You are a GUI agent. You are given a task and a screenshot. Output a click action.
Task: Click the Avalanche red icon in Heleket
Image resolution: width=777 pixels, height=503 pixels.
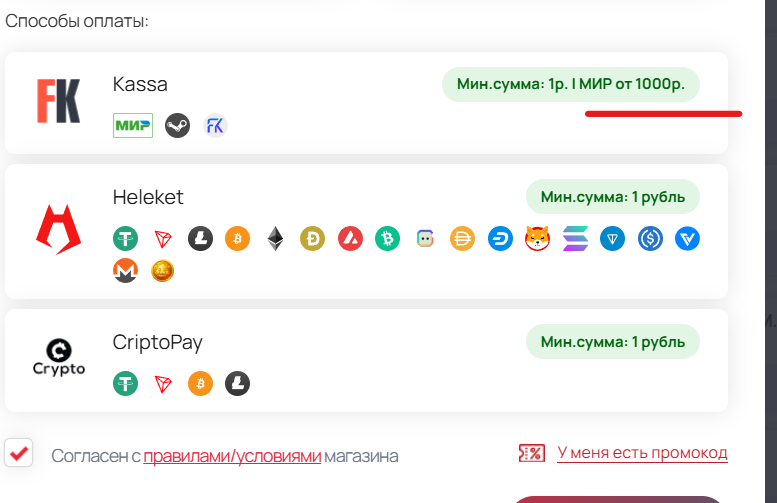(350, 239)
